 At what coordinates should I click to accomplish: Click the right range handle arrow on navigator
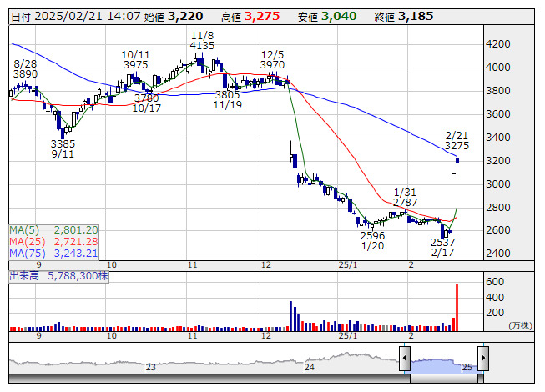click(x=483, y=358)
